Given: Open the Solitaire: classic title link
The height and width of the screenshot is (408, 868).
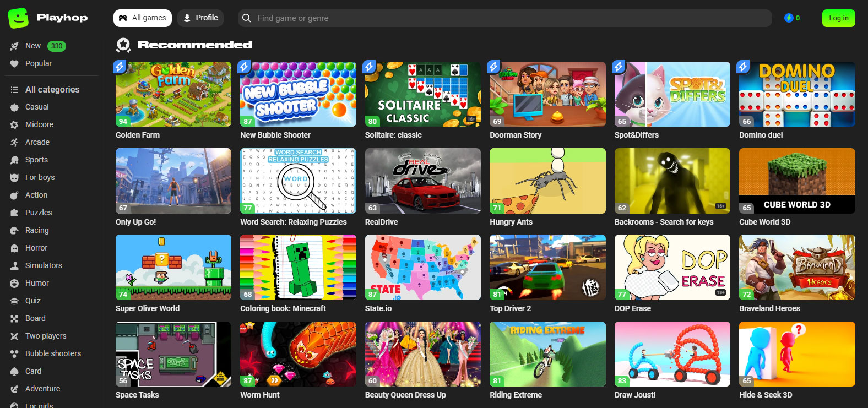Looking at the screenshot, I should tap(393, 135).
